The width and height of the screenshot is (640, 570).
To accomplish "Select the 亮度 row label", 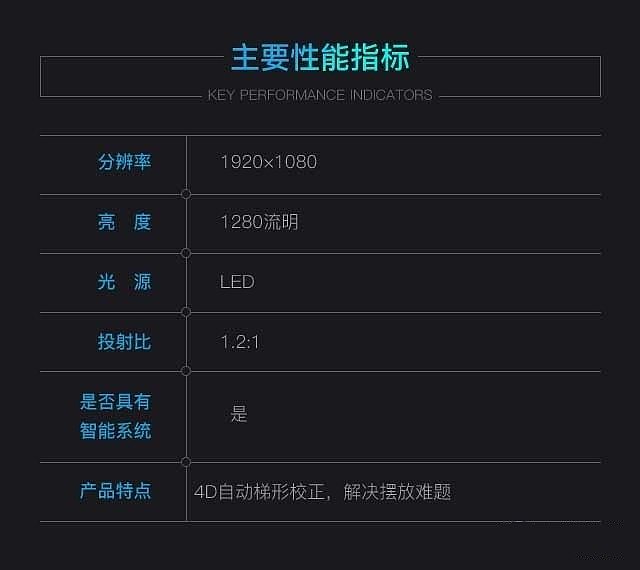I will tap(124, 222).
